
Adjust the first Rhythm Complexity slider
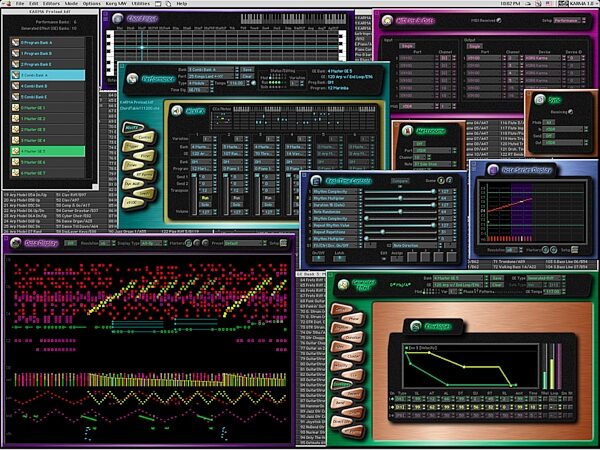[399, 191]
